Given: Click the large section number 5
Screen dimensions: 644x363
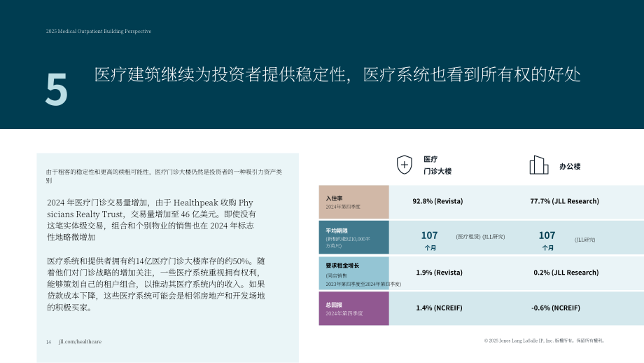Looking at the screenshot, I should coord(56,90).
